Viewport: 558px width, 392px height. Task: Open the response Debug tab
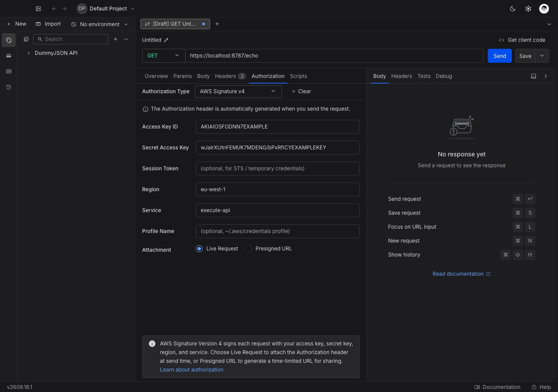(x=444, y=76)
